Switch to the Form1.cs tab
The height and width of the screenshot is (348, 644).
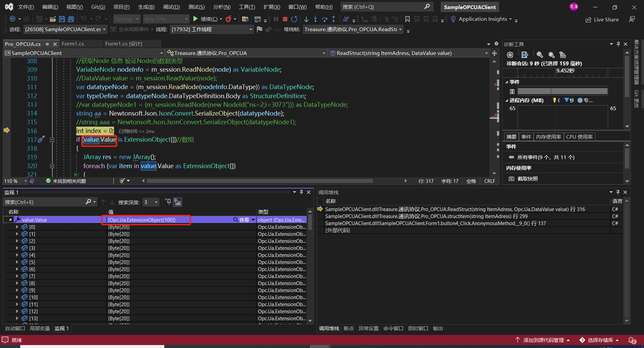coord(73,44)
